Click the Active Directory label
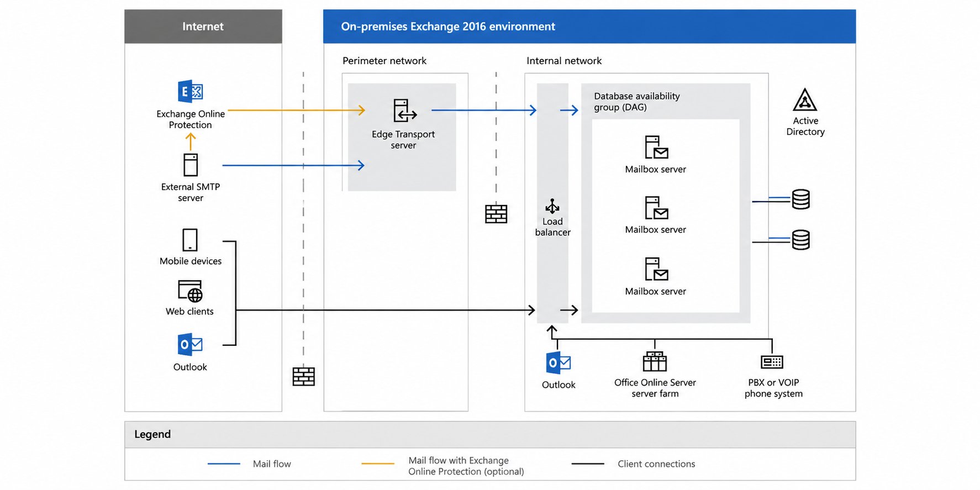The height and width of the screenshot is (490, 980). pyautogui.click(x=805, y=126)
